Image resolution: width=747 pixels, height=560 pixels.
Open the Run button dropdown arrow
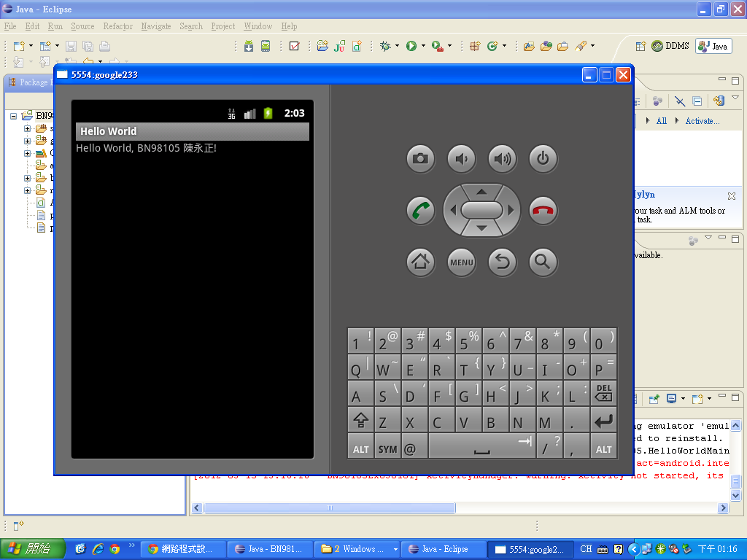tap(422, 46)
